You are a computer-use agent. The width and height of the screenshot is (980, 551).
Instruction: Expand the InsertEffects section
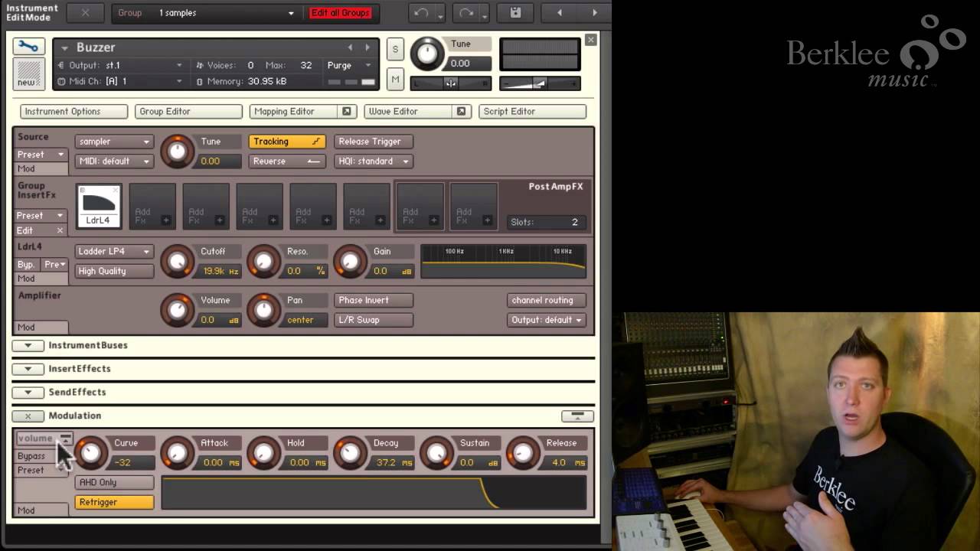pos(28,369)
